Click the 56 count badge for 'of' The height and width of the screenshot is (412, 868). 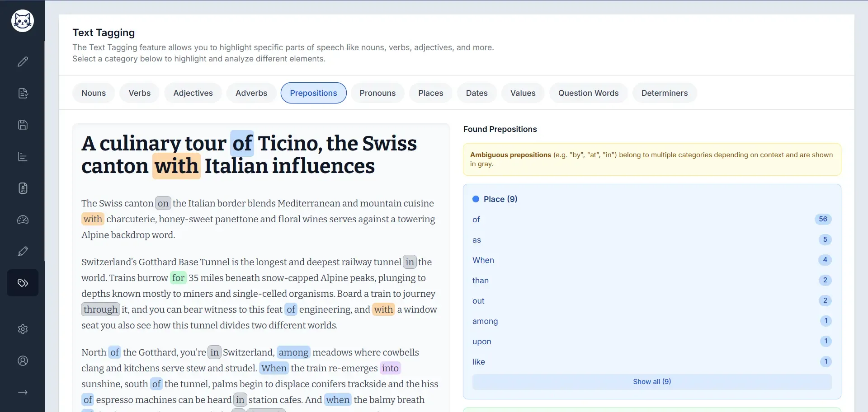823,219
